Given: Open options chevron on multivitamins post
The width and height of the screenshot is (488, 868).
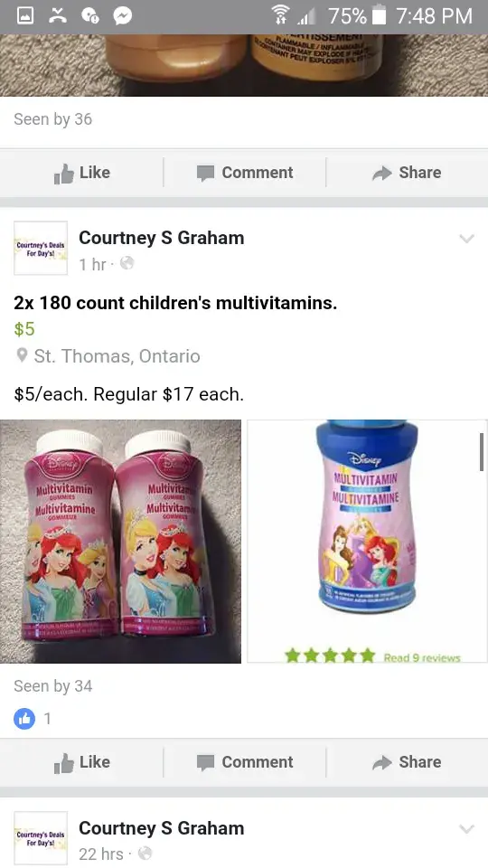Looking at the screenshot, I should click(467, 239).
